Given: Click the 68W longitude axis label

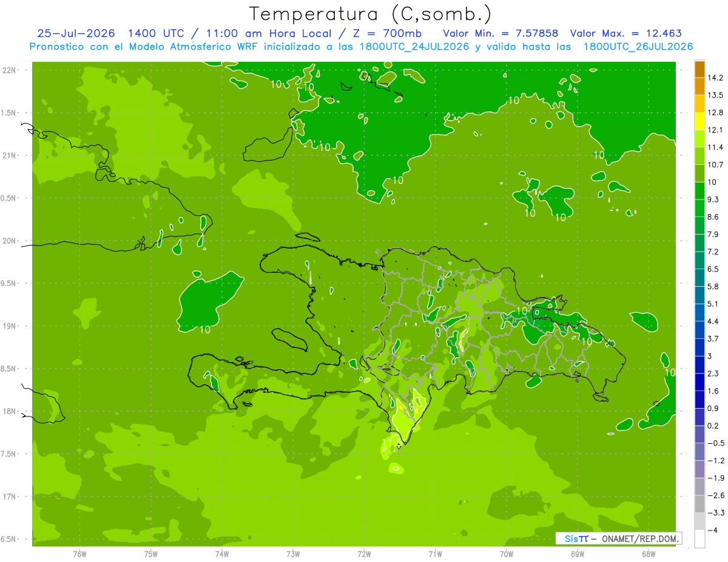Looking at the screenshot, I should pyautogui.click(x=649, y=554).
